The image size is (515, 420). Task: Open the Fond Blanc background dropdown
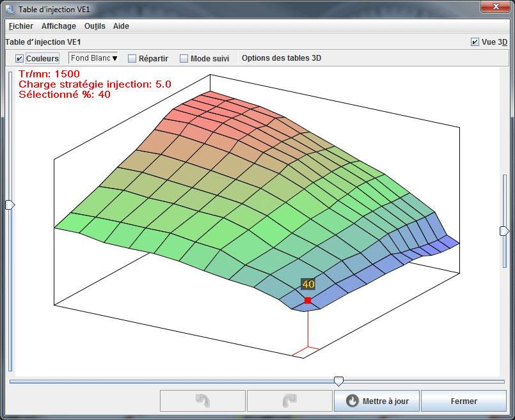point(93,58)
